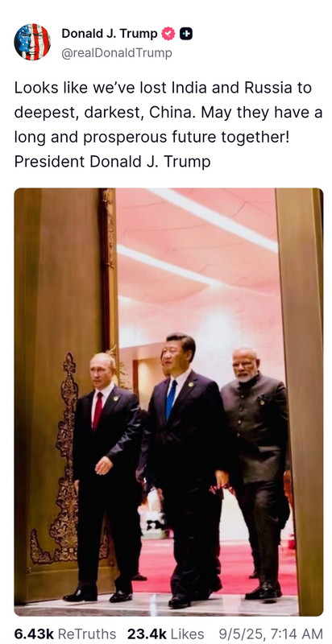Viewport: 332px width, 644px height.
Task: Click the 'deepest, darkest, China' text line
Action: pyautogui.click(x=168, y=113)
